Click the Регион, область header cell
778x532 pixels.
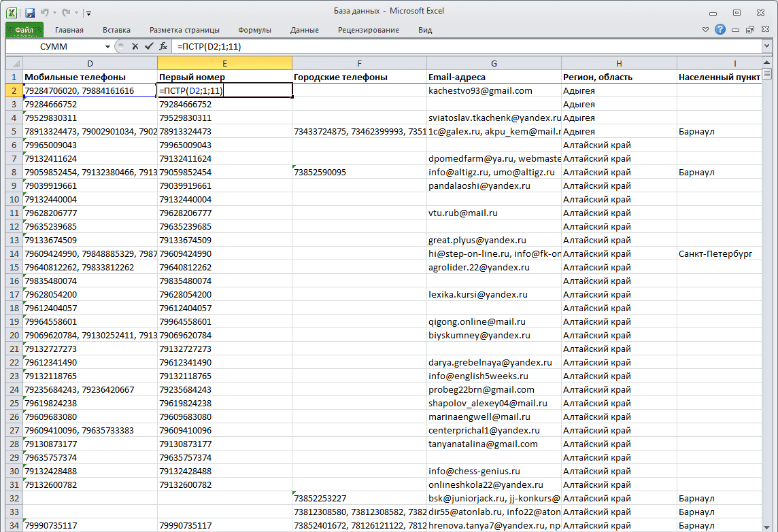(619, 77)
